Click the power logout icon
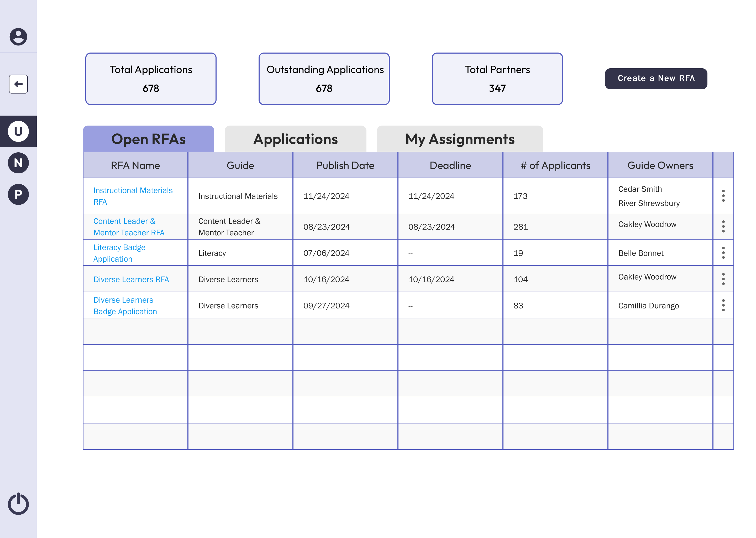Viewport: 756px width, 538px height. point(18,504)
